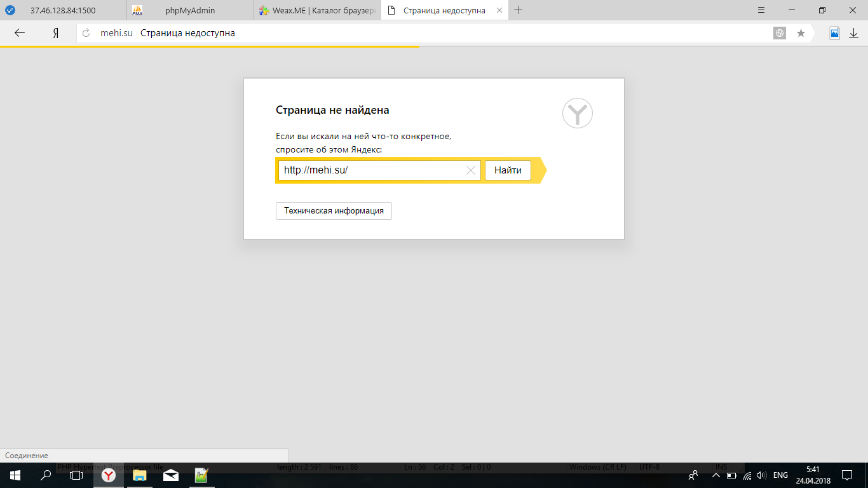This screenshot has width=868, height=488.
Task: Show hidden system tray icons
Action: coord(716,475)
